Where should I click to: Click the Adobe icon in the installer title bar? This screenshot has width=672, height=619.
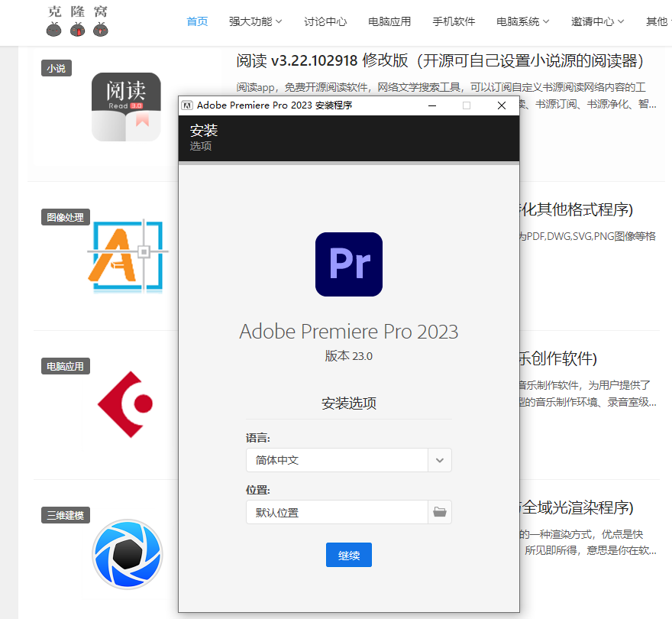coord(186,105)
